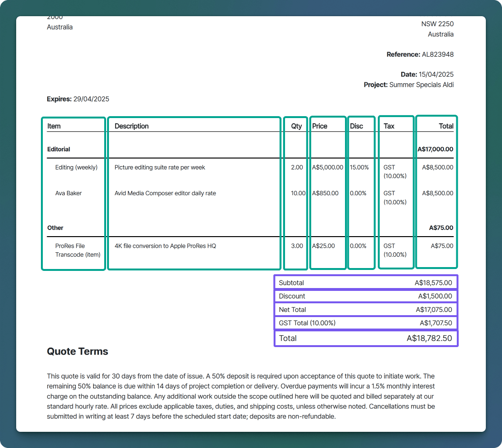This screenshot has width=502, height=448.
Task: Select the Ava Baker item
Action: (69, 193)
